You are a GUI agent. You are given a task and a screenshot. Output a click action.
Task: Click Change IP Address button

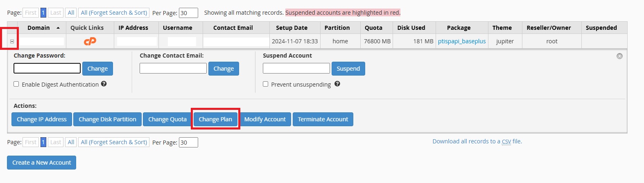click(42, 119)
